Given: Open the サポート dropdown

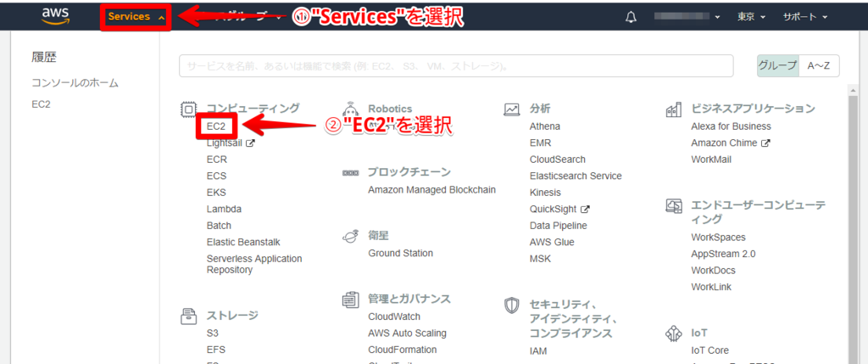Looking at the screenshot, I should pos(805,17).
